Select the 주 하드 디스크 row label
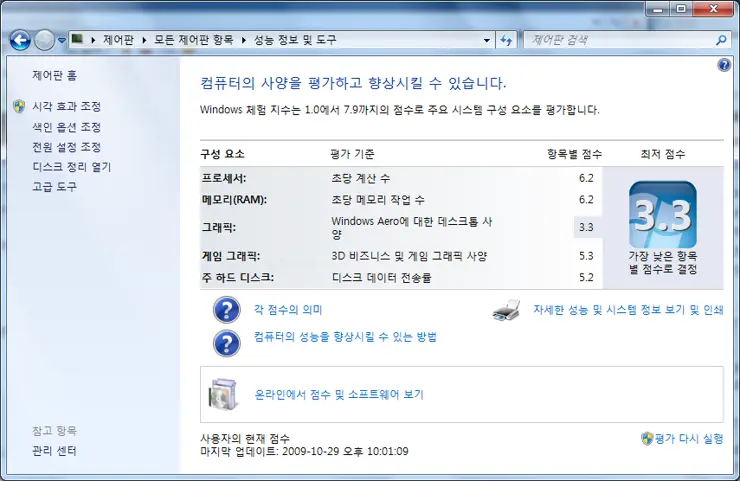740x481 pixels. coord(238,278)
